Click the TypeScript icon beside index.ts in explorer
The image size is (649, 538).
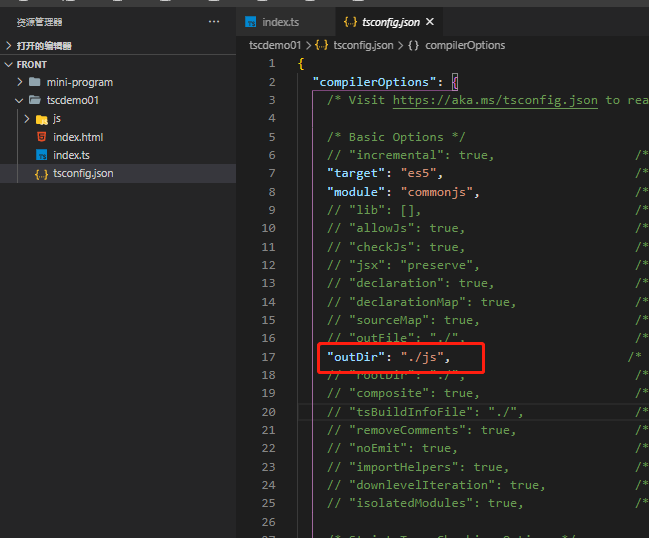pyautogui.click(x=42, y=155)
